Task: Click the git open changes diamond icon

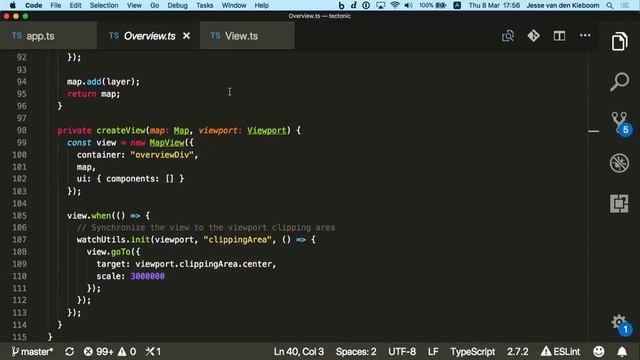Action: (533, 36)
